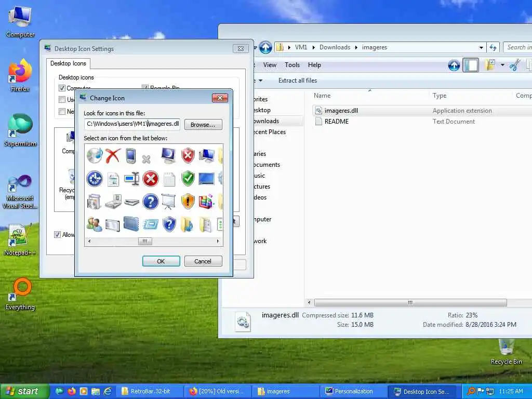Pick the plain lined text document icon

[169, 179]
